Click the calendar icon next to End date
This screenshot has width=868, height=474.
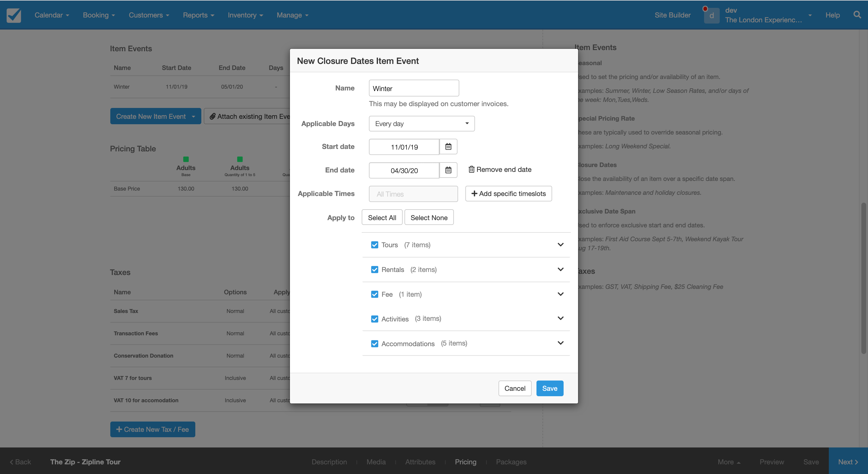point(448,170)
